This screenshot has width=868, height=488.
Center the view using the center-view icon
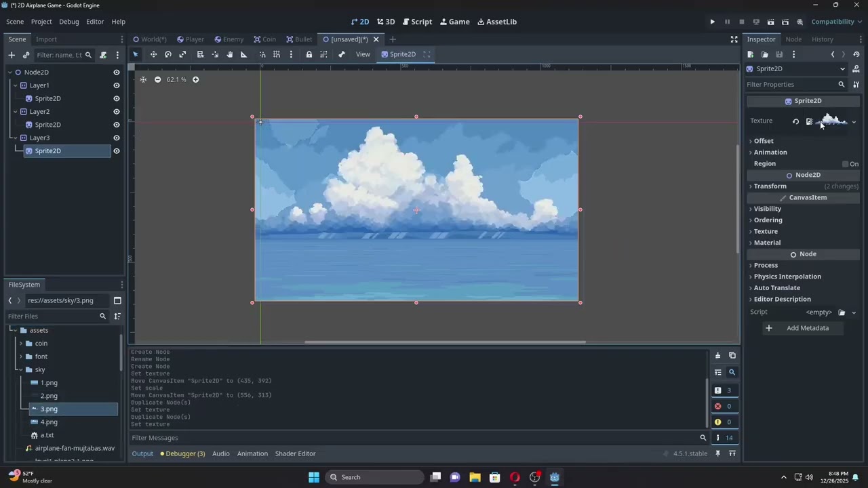[143, 79]
